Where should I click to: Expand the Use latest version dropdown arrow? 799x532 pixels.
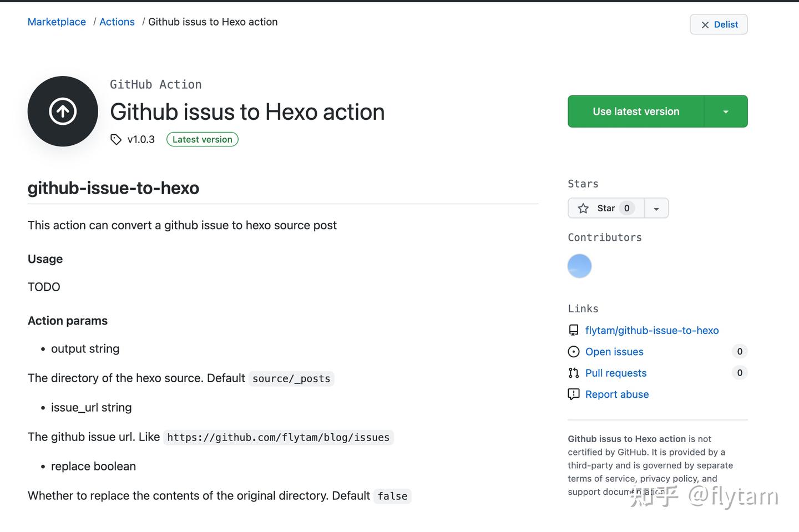tap(726, 112)
